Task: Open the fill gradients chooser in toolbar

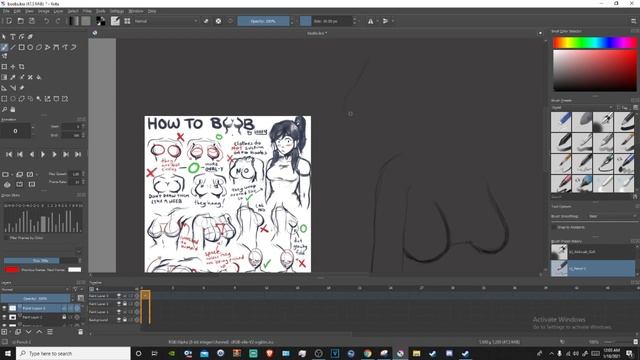Action: [x=74, y=21]
